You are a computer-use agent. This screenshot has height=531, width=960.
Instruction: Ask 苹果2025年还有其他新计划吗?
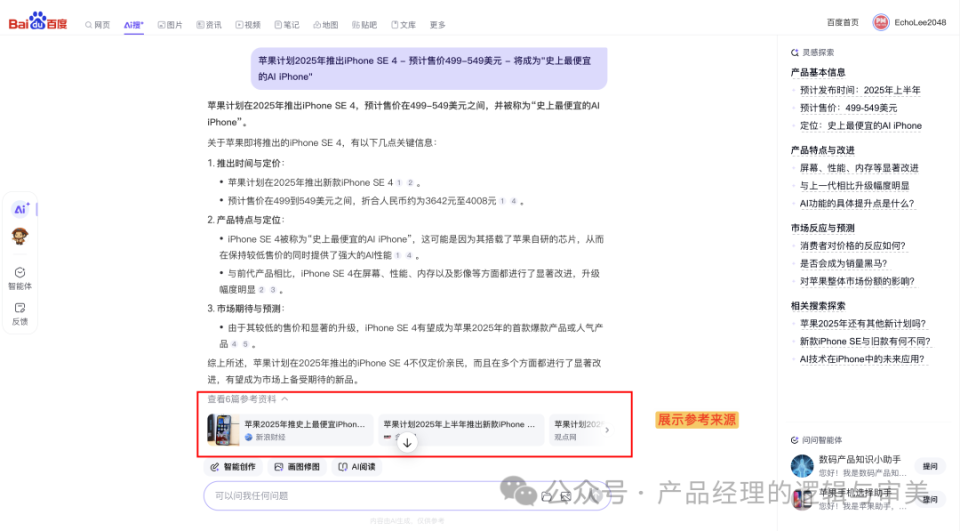(863, 324)
